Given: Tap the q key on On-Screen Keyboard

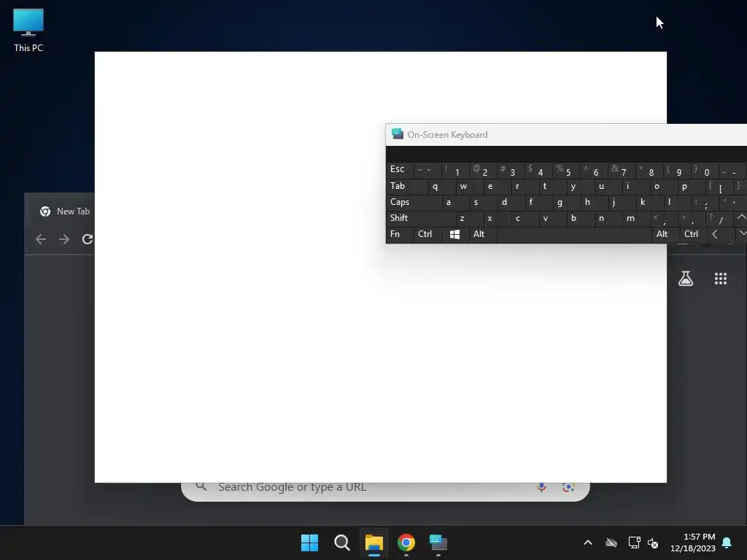Looking at the screenshot, I should tap(441, 186).
